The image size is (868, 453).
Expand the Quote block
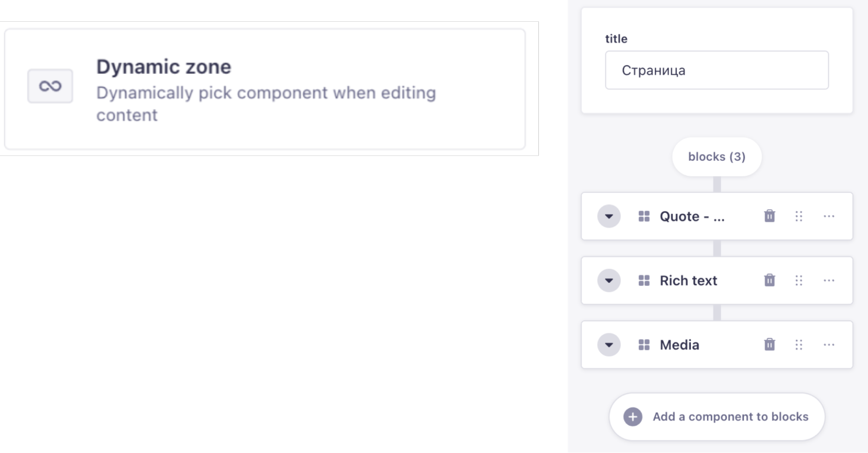click(609, 216)
